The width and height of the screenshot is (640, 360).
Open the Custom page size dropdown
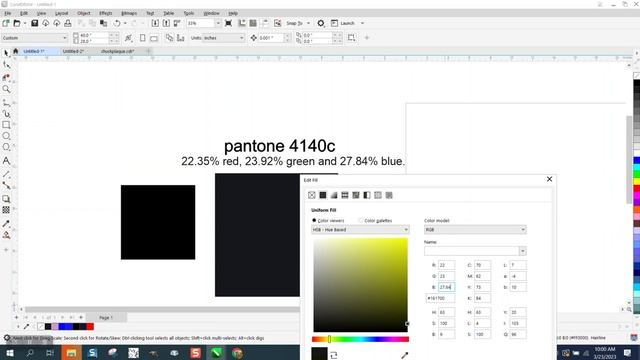coord(34,38)
